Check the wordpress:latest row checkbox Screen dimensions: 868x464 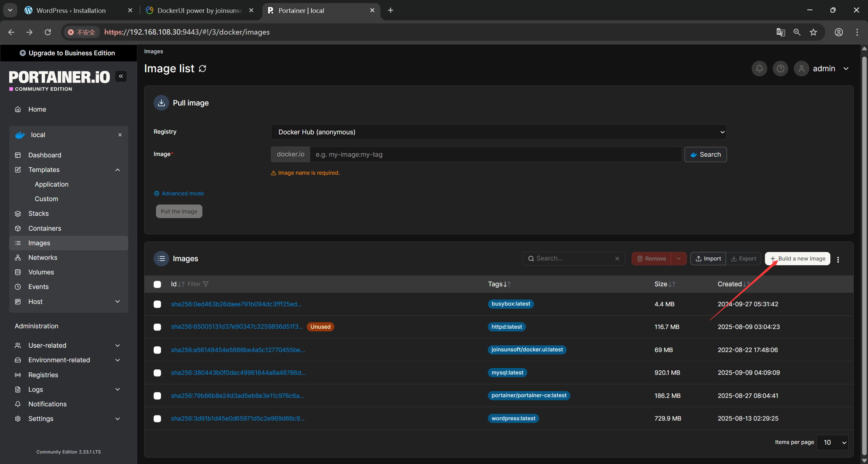click(x=157, y=419)
